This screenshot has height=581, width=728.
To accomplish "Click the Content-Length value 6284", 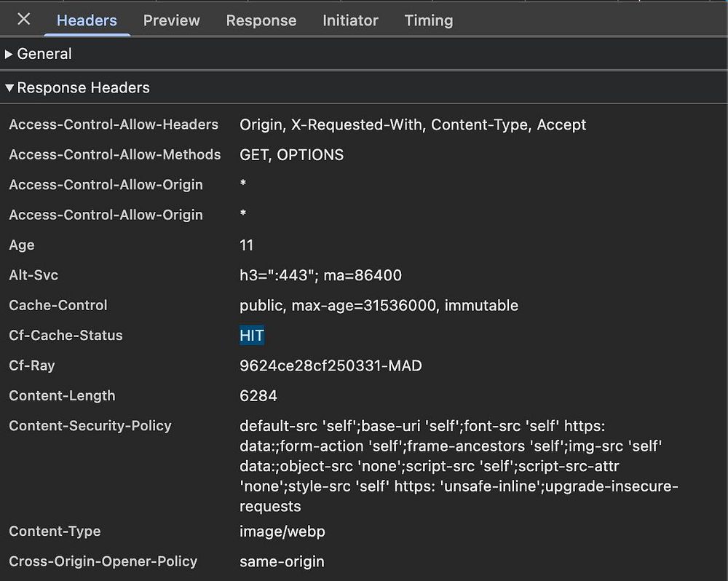I will pyautogui.click(x=258, y=396).
